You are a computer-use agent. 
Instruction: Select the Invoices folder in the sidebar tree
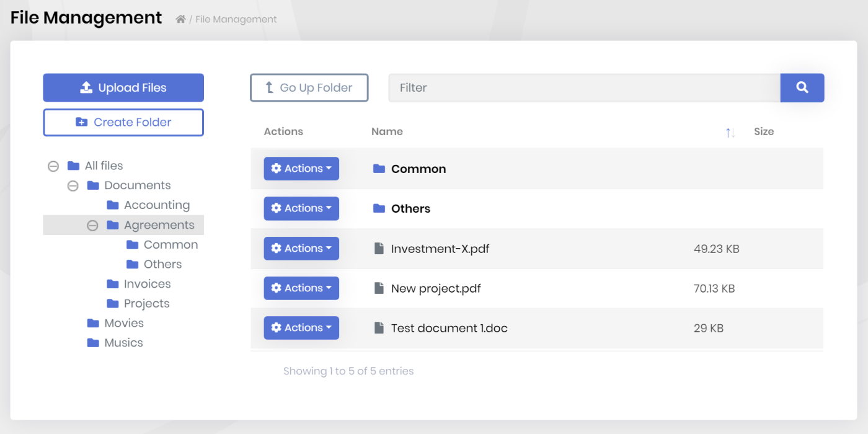[x=148, y=283]
